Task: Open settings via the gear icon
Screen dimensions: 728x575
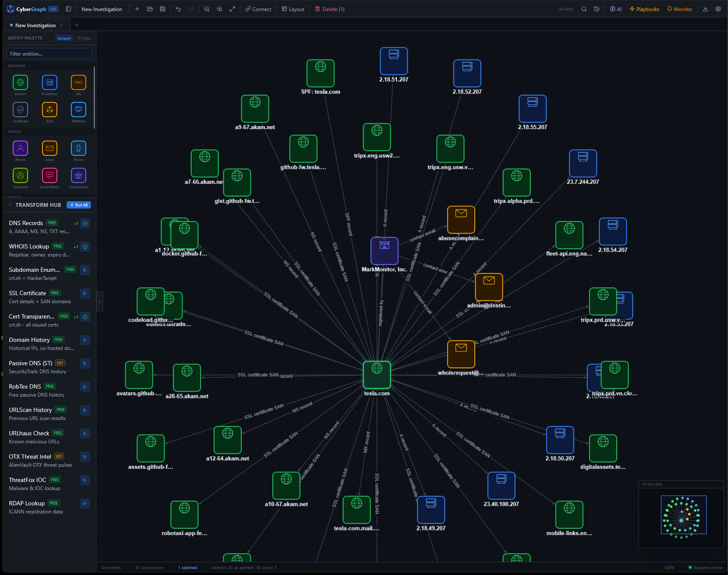Action: pyautogui.click(x=718, y=9)
